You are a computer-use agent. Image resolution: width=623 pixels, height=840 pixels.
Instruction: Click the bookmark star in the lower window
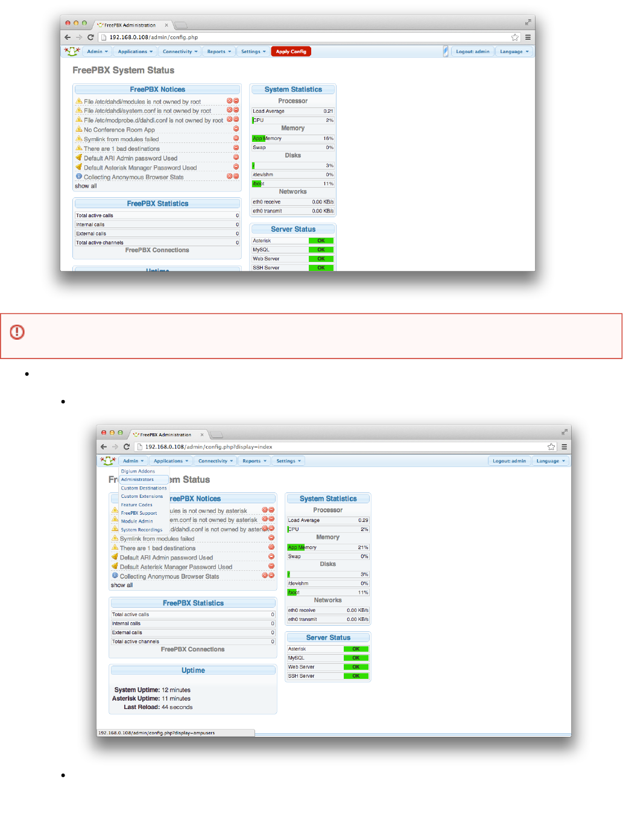[x=551, y=447]
